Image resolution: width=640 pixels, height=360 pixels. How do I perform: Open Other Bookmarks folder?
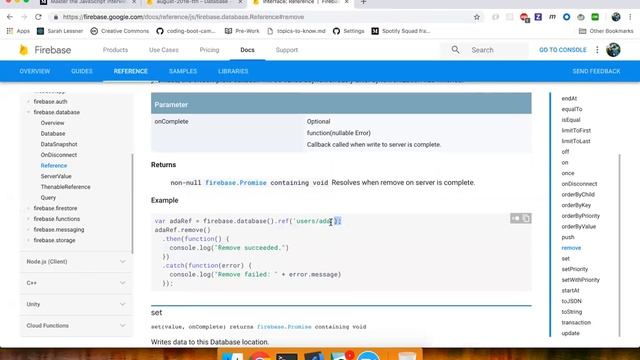[606, 31]
